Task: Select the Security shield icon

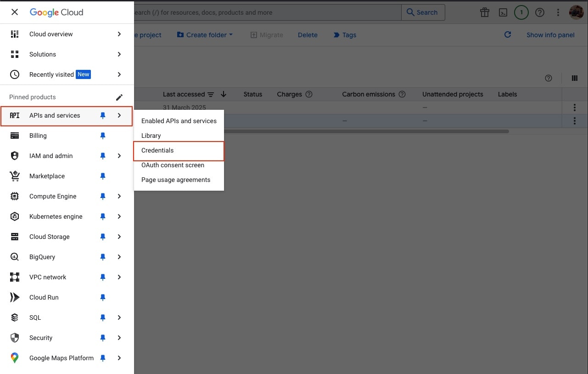Action: point(15,338)
